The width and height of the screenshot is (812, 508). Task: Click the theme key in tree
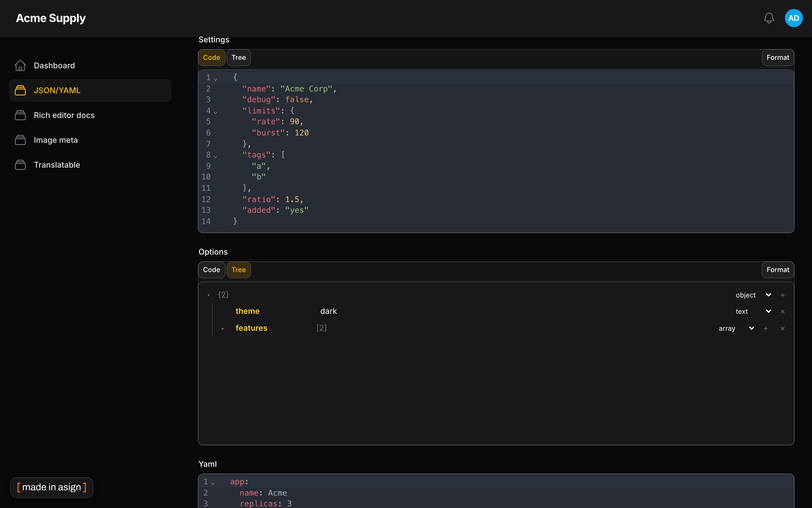tap(248, 311)
